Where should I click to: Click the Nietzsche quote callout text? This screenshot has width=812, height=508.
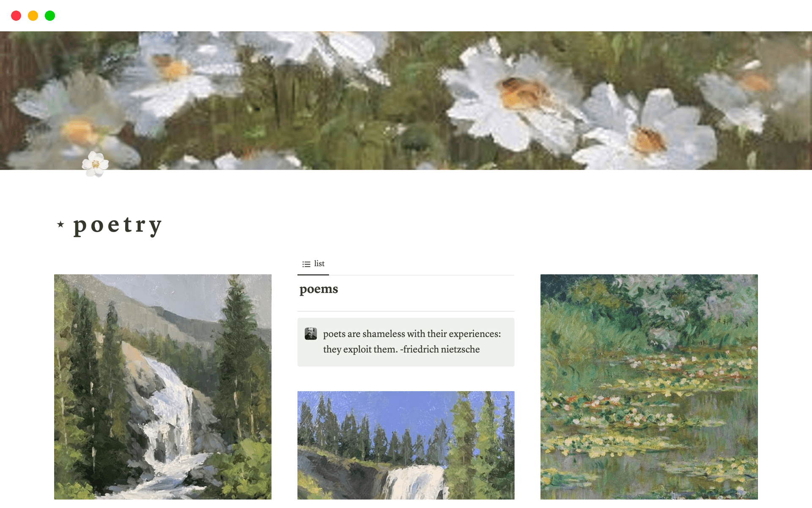pos(412,342)
